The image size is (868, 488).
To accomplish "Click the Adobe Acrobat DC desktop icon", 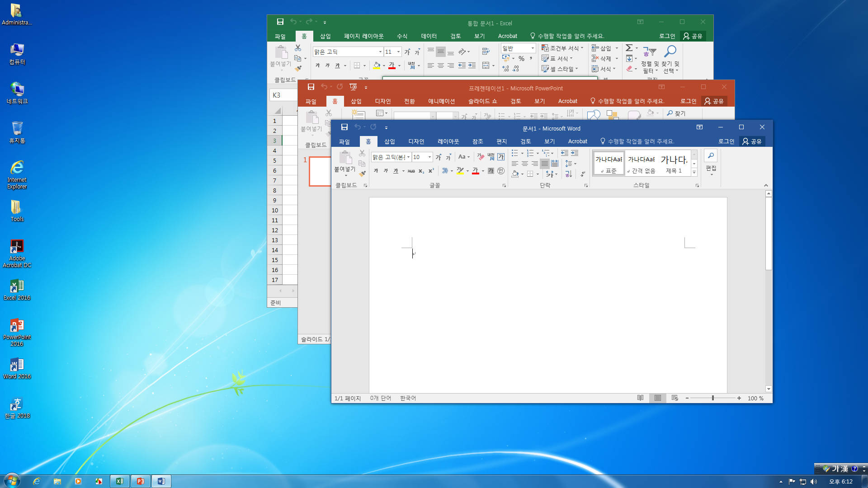I will [17, 253].
